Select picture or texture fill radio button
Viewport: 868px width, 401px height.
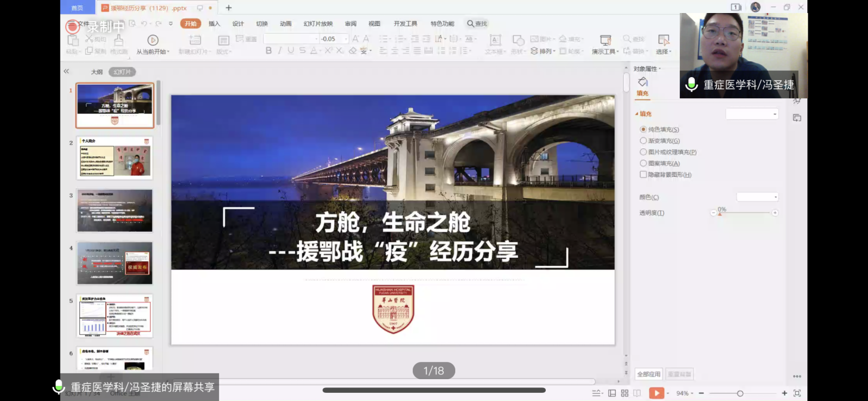point(643,152)
